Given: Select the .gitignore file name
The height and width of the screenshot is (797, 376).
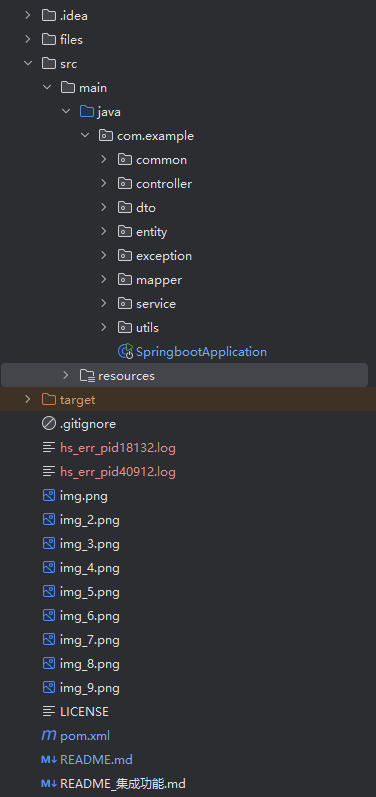Looking at the screenshot, I should (x=88, y=424).
